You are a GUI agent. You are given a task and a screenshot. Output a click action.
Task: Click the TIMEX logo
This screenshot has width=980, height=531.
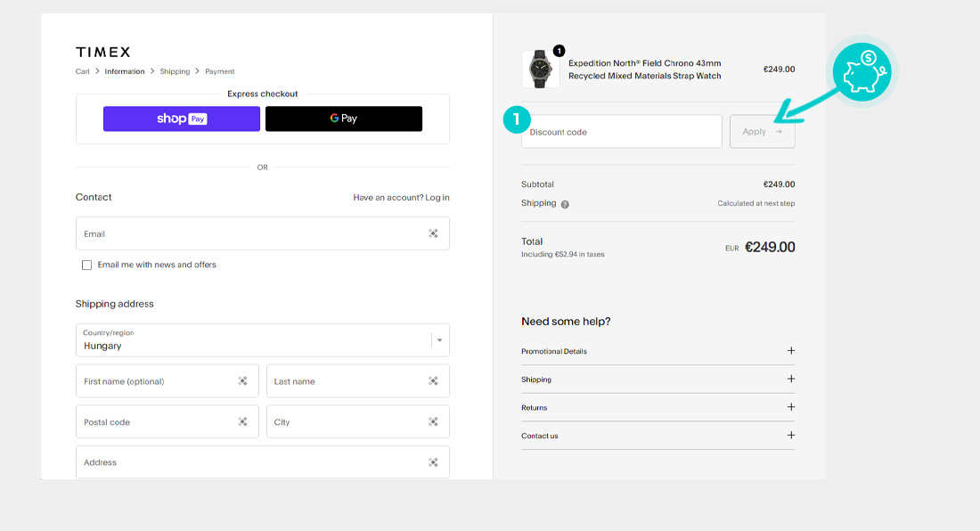[x=102, y=52]
